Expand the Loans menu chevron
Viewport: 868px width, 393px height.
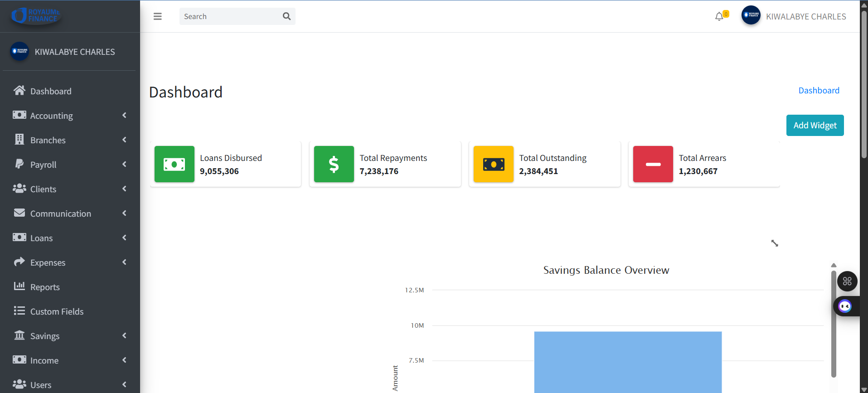[124, 238]
